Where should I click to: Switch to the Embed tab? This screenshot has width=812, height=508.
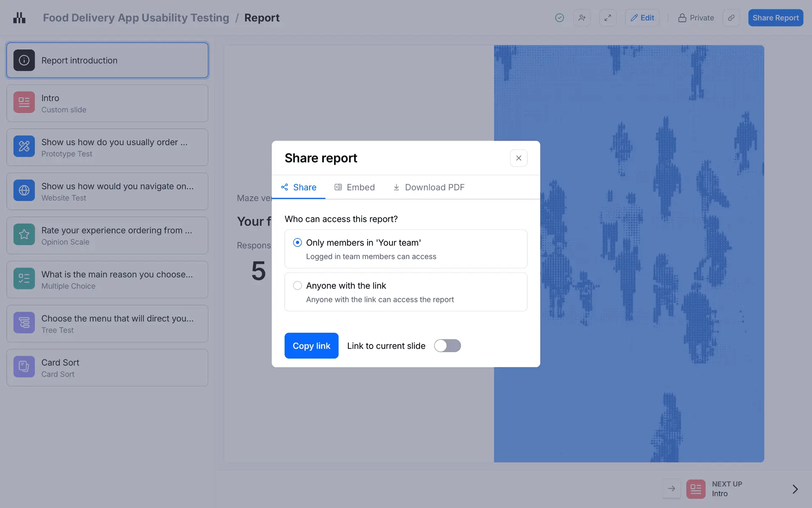pos(354,187)
